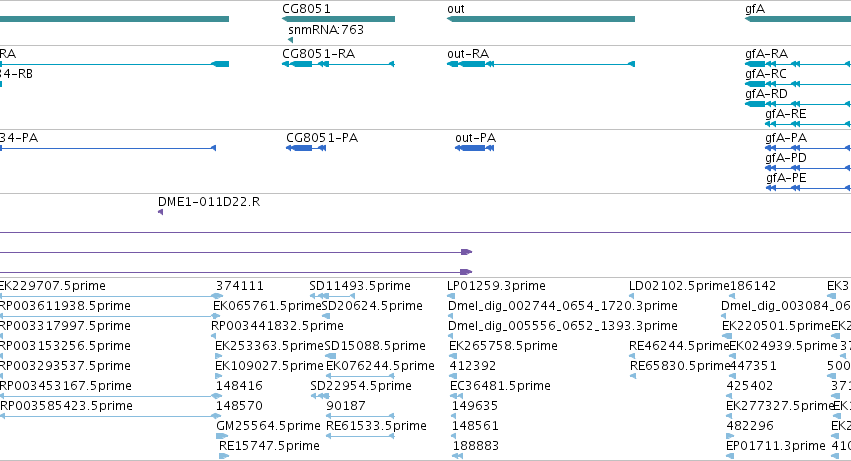Select the 186142 label
This screenshot has height=461, width=851.
click(x=753, y=286)
